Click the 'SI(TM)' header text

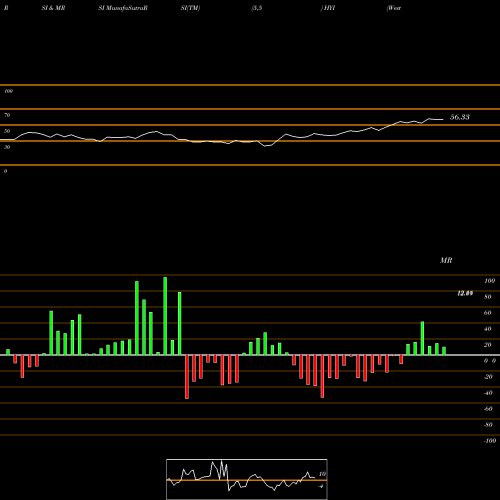(190, 8)
